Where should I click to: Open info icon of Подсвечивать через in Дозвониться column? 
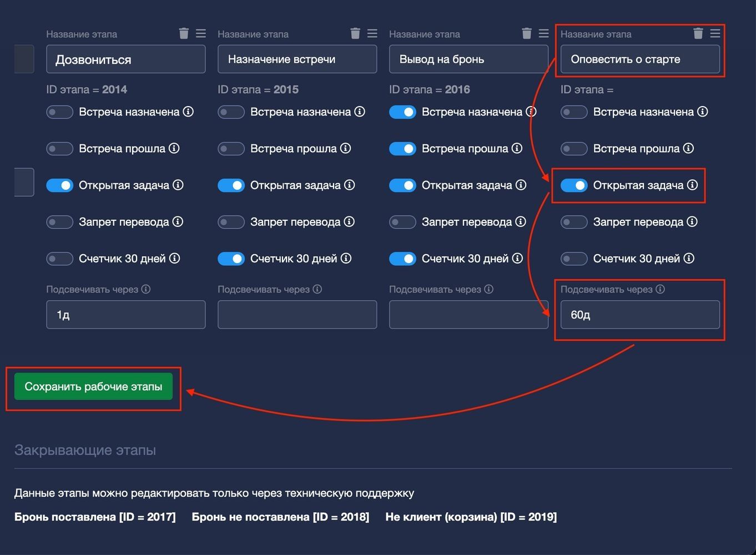(x=146, y=289)
